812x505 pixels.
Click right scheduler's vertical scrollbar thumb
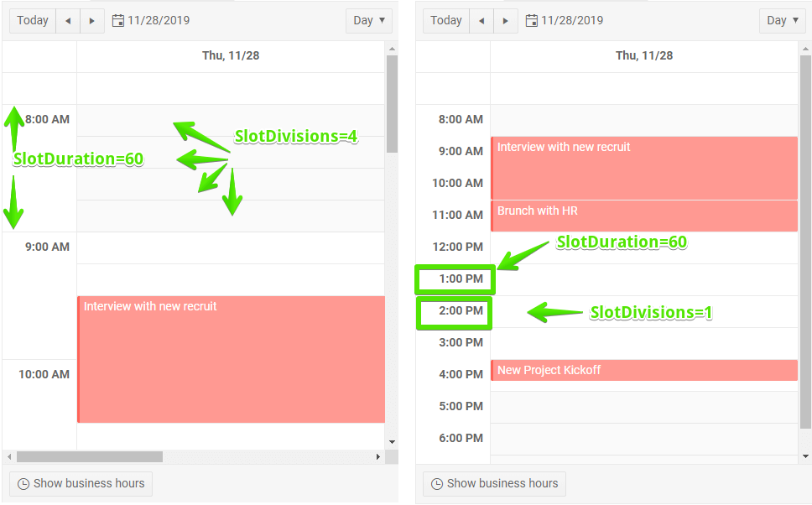point(805,243)
